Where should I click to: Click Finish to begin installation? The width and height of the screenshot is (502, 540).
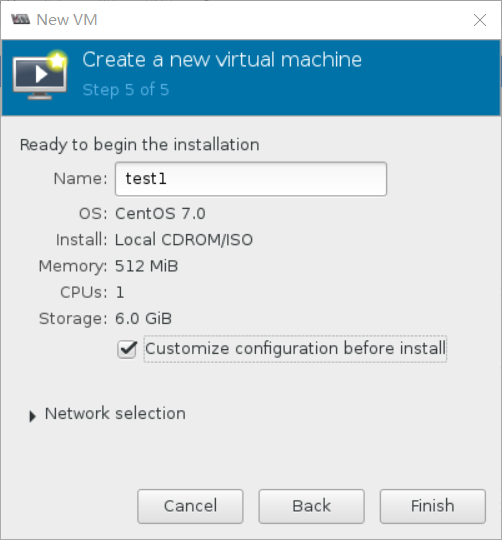pos(432,506)
